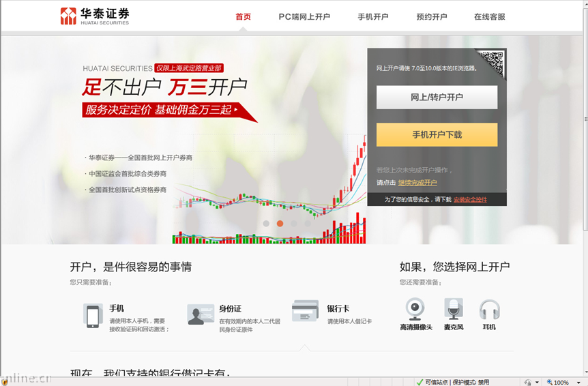Click the 仅限上海武定路营业部 red tag
Screen dimensions: 588x386
click(189, 68)
